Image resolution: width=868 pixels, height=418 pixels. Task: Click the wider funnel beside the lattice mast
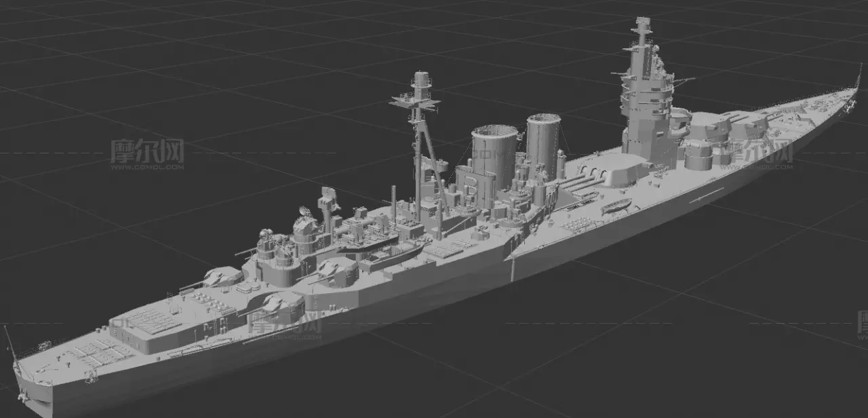[495, 159]
